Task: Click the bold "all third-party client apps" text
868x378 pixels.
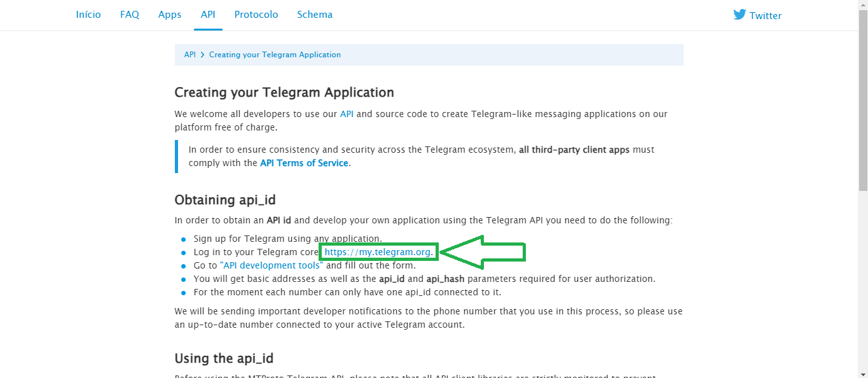Action: coord(574,150)
